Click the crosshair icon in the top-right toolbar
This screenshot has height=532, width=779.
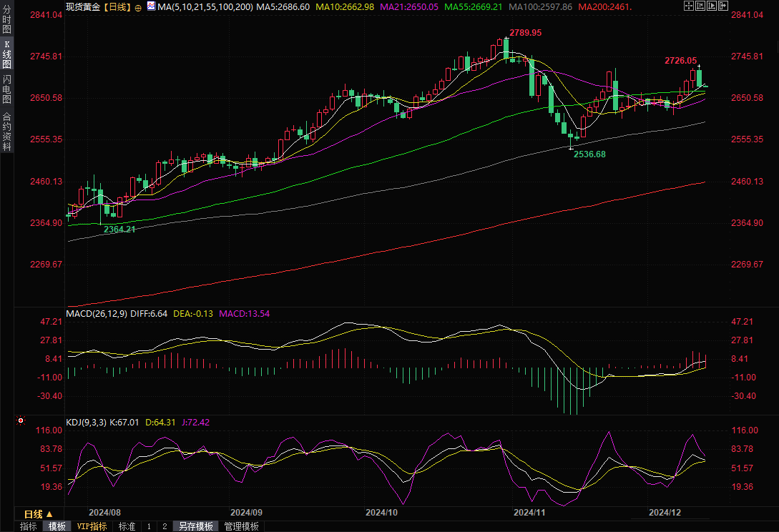point(689,6)
